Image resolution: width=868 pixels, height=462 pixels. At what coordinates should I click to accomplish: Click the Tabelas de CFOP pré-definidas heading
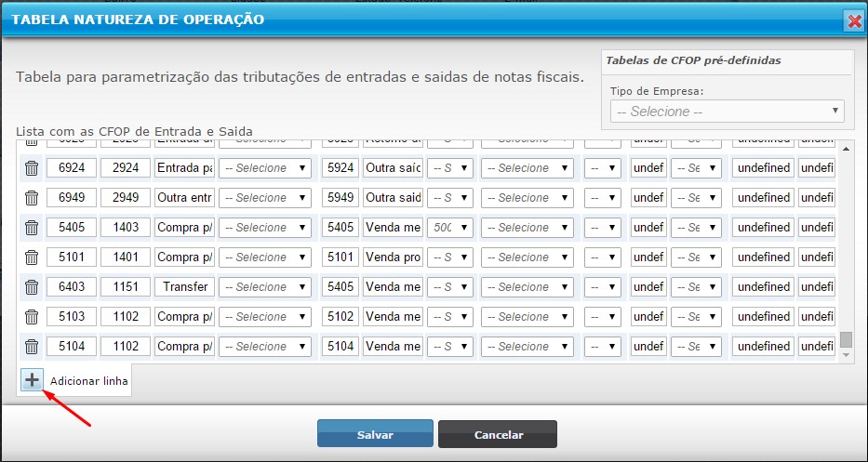coord(694,60)
